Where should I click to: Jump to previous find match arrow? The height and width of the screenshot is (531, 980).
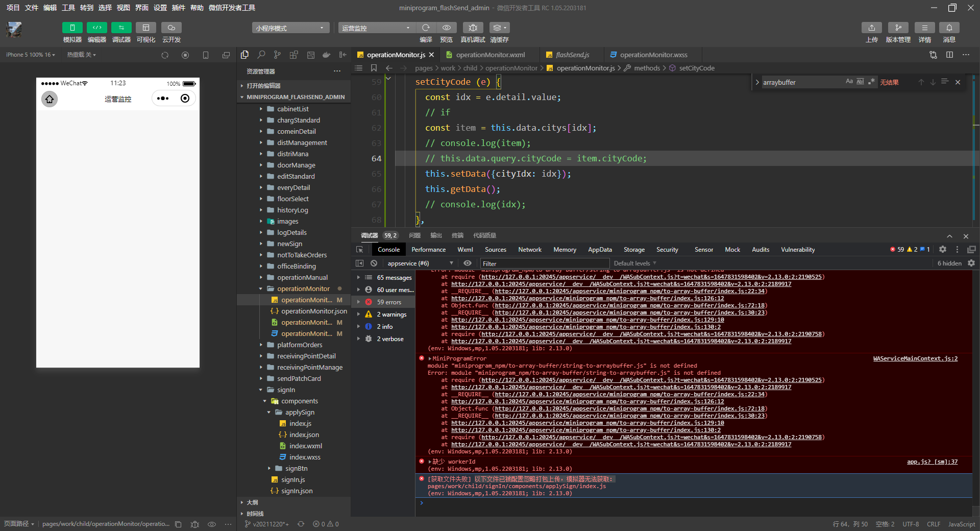[x=921, y=82]
